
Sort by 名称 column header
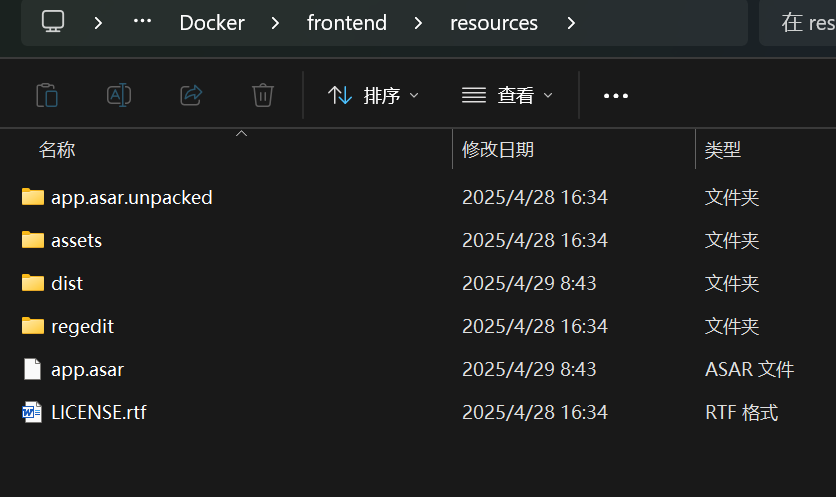point(57,150)
